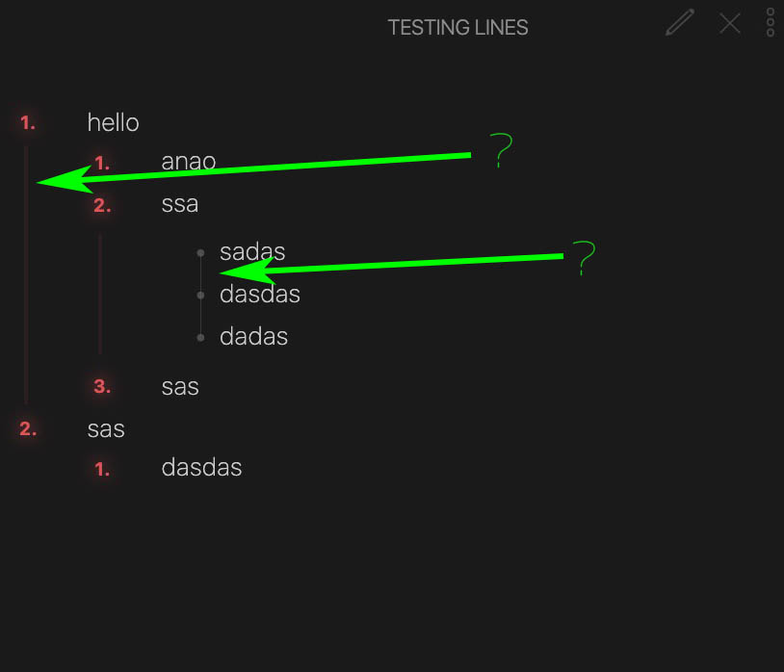
Task: Click the nested 'sas' item numbered 3
Action: (x=180, y=387)
